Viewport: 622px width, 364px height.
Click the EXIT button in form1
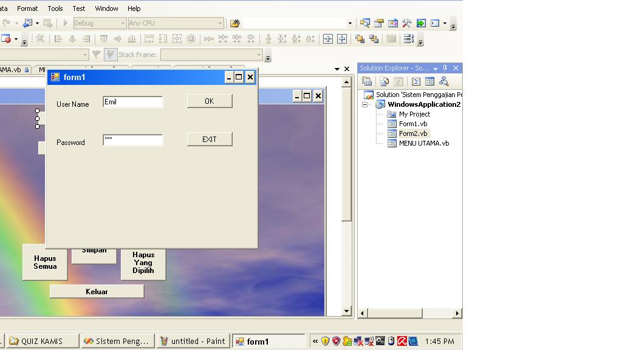coord(210,140)
